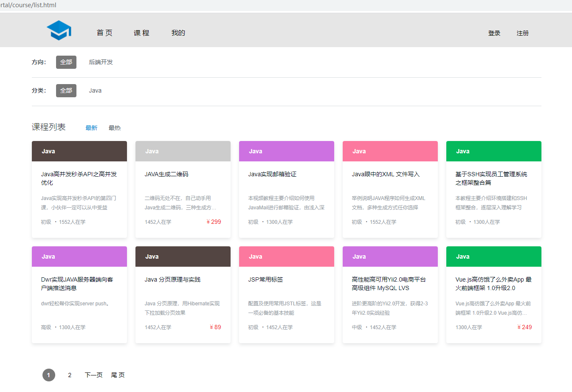Click pink Java header of XML 文件写入 card
The width and height of the screenshot is (572, 392).
click(390, 151)
